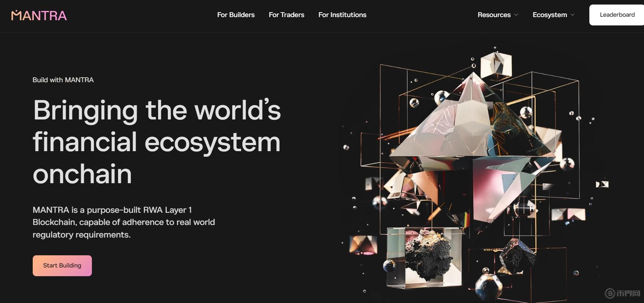Open the For Traders page
The height and width of the screenshot is (303, 644).
coord(286,15)
